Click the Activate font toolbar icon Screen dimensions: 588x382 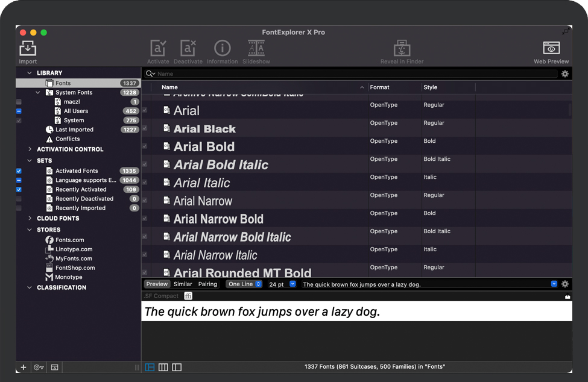(158, 49)
